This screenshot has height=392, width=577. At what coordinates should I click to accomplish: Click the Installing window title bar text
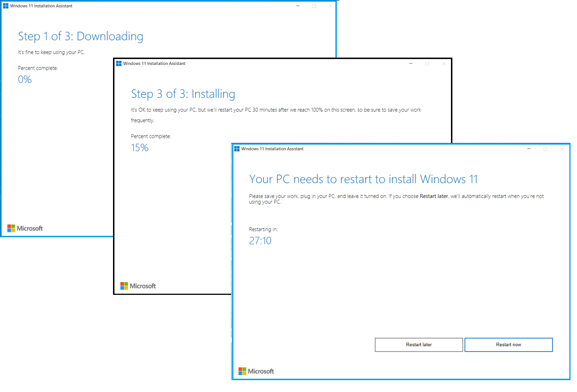[154, 64]
